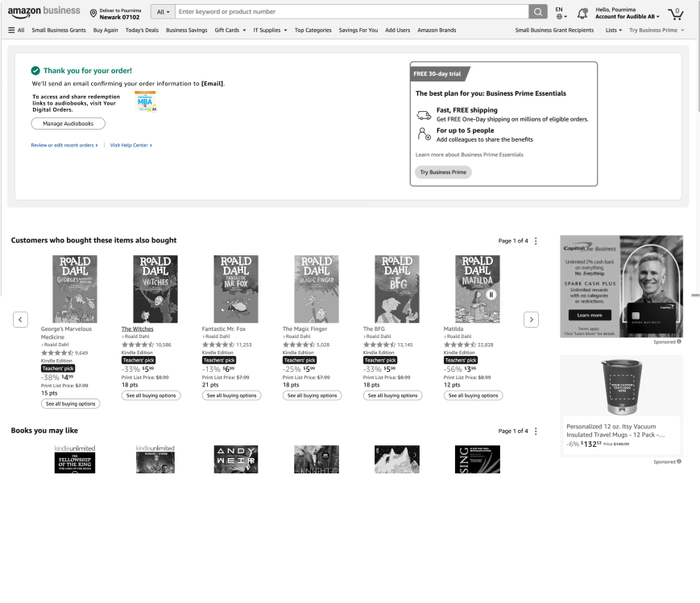
Task: Click Sponsored info icon under Capital One ad
Action: pos(678,342)
